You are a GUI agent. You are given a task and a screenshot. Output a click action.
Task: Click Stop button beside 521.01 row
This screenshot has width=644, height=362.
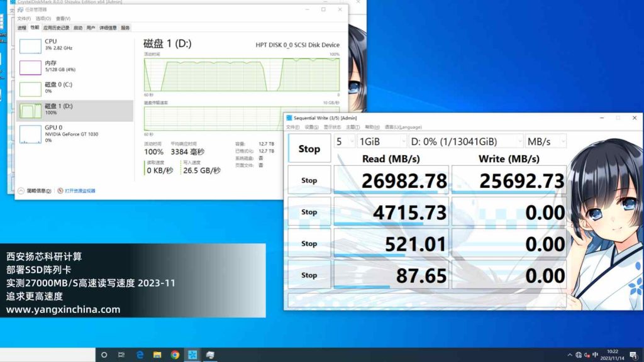point(309,243)
